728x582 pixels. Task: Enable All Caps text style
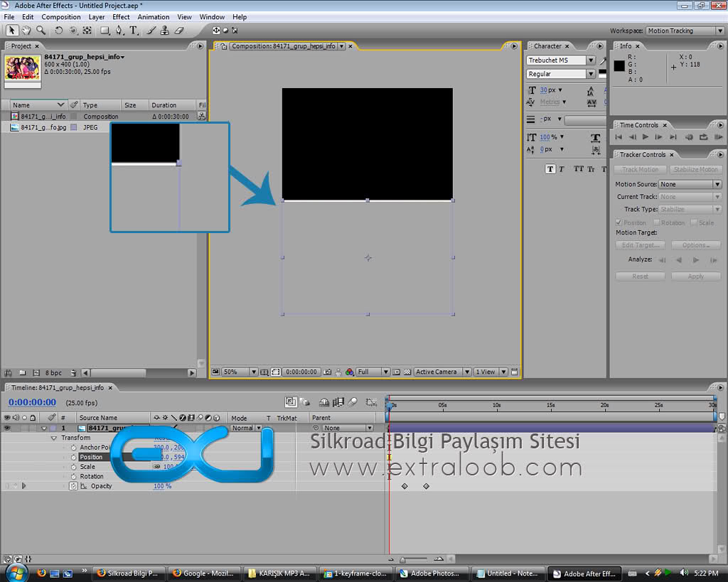(579, 169)
